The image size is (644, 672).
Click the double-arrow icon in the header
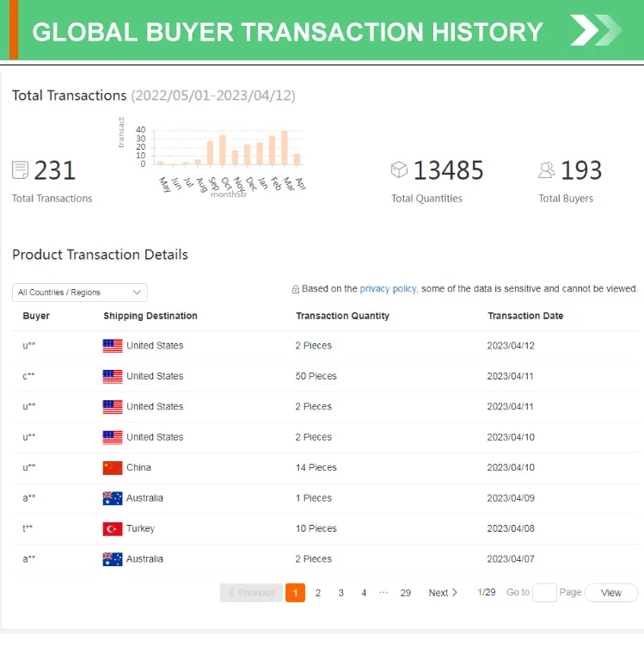[x=595, y=31]
